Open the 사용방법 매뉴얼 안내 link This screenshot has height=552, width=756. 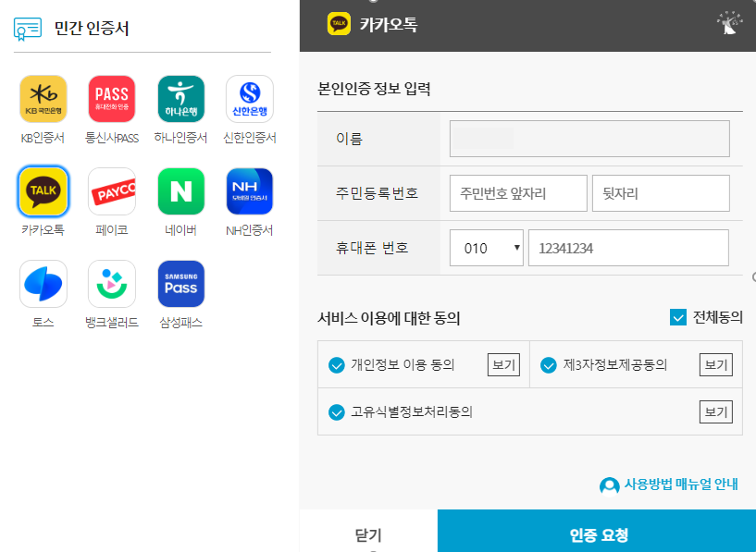[x=681, y=485]
